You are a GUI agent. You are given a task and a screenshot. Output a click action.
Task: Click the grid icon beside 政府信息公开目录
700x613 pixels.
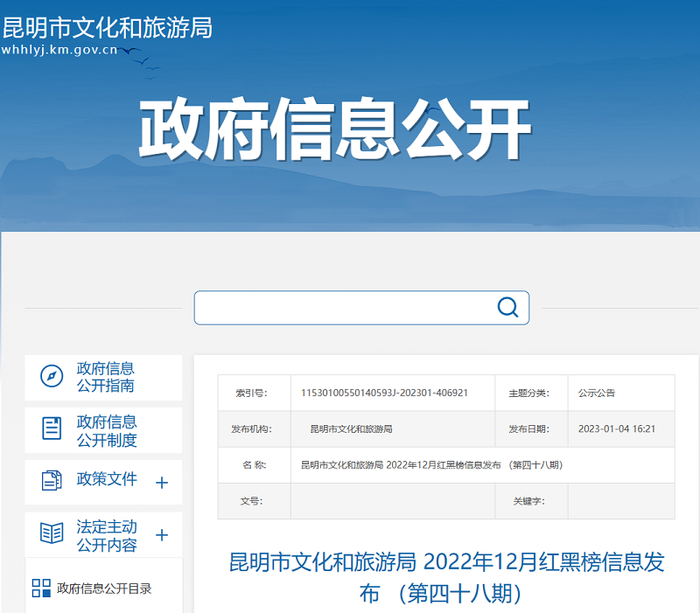point(41,588)
